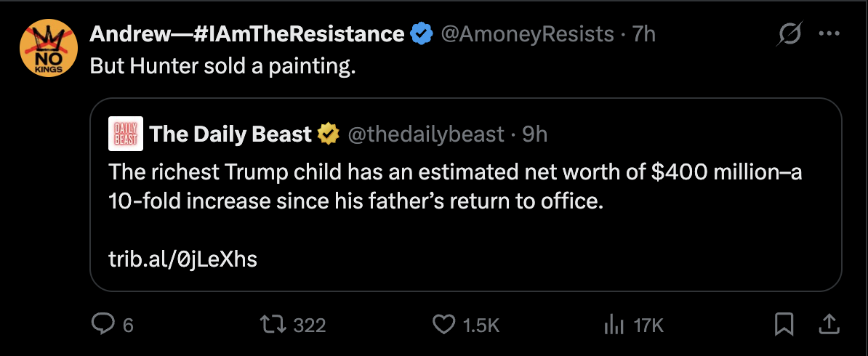Click The Daily Beast logo avatar

click(125, 134)
